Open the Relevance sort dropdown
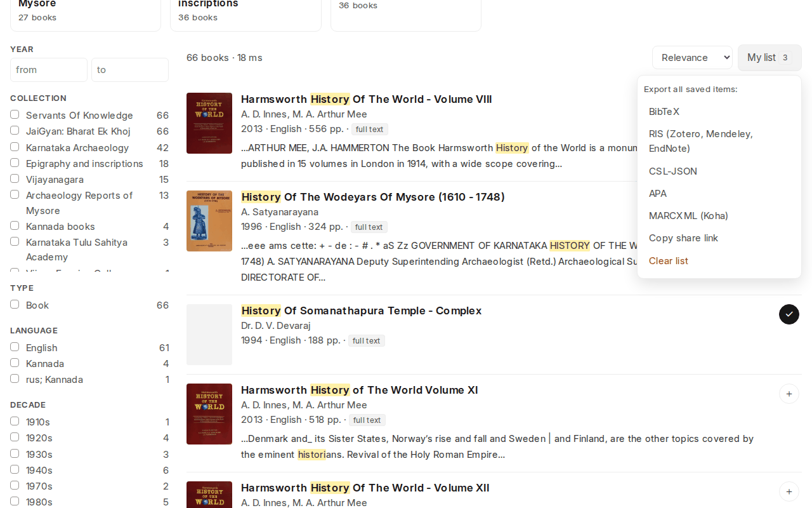Image resolution: width=812 pixels, height=508 pixels. click(x=692, y=58)
